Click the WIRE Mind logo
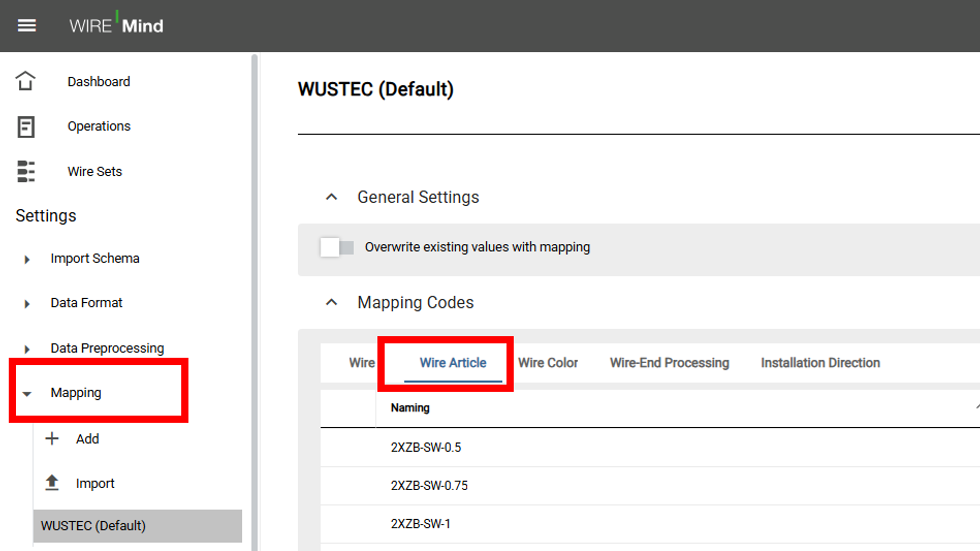Viewport: 980px width, 551px height. pyautogui.click(x=116, y=25)
